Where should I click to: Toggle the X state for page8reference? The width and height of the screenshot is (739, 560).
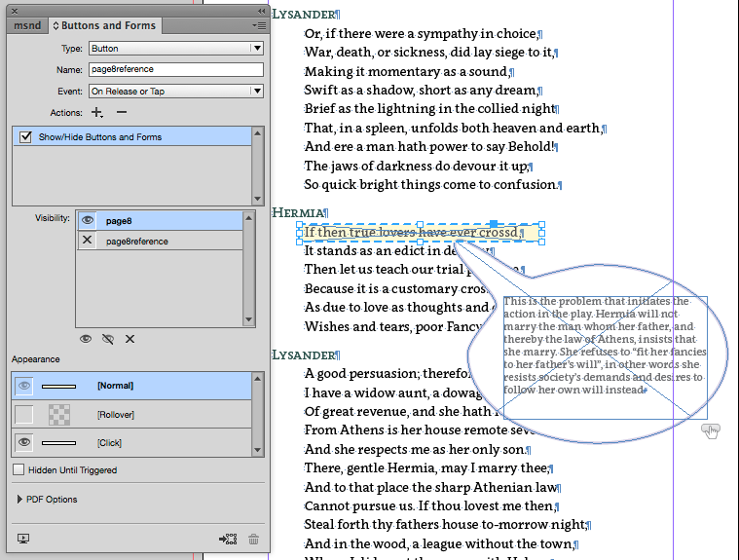pyautogui.click(x=88, y=241)
